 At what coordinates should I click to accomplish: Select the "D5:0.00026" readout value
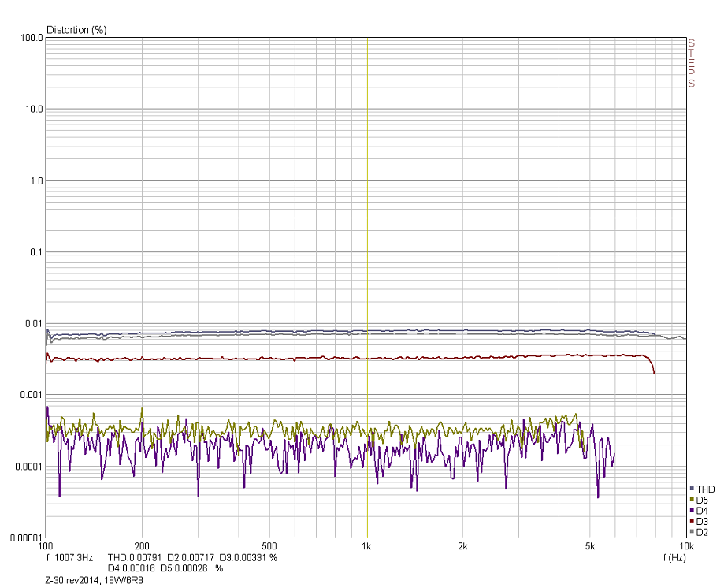(x=184, y=568)
